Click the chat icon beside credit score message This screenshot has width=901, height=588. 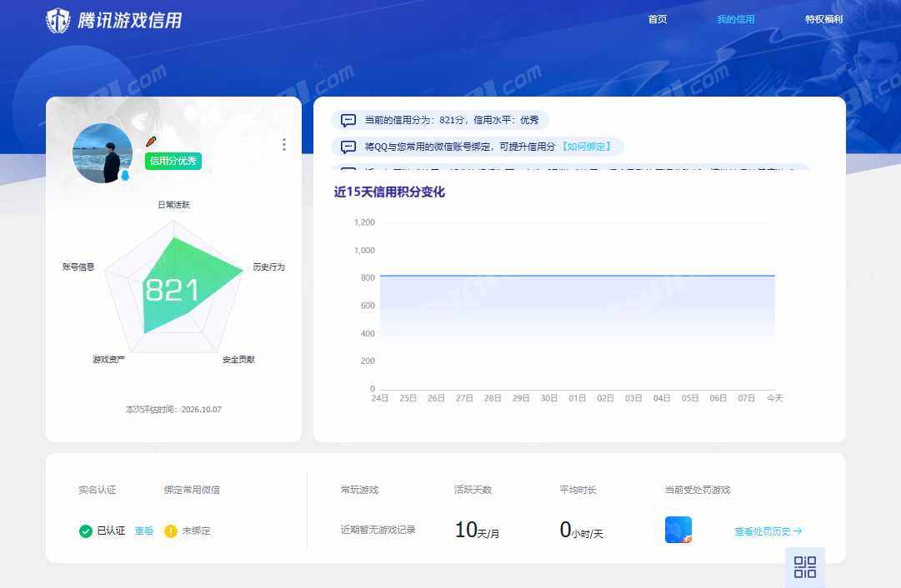(348, 120)
